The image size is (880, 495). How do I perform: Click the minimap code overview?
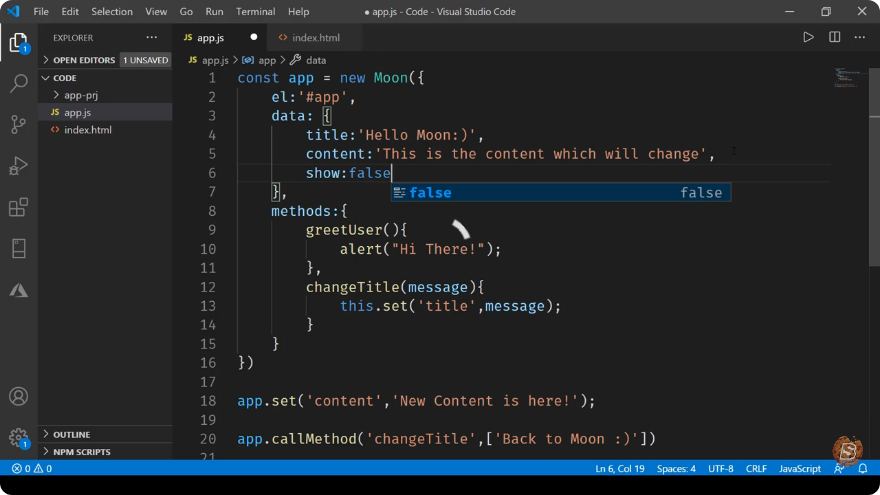pyautogui.click(x=846, y=77)
